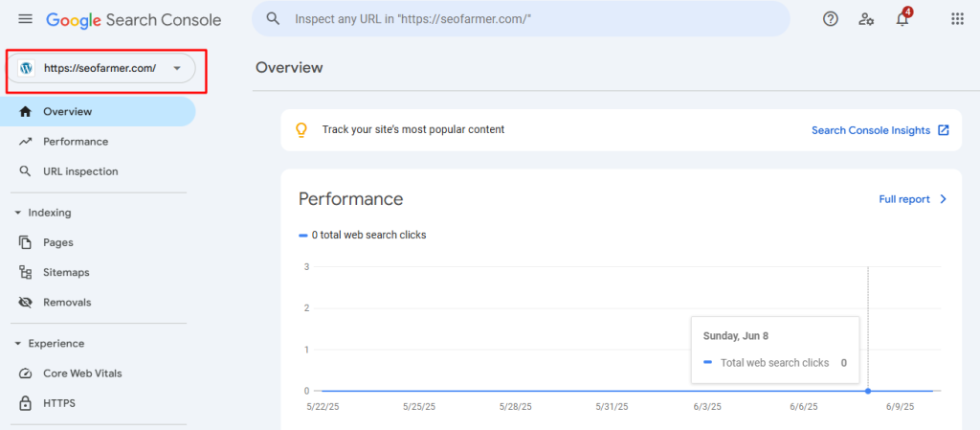Viewport: 980px width, 430px height.
Task: Go to the Removals tool
Action: [x=98, y=303]
